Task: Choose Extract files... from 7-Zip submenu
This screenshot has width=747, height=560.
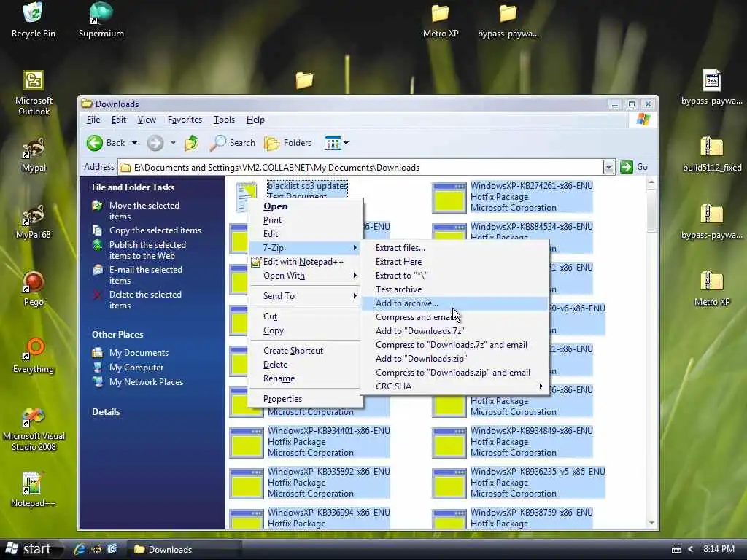Action: [x=455, y=248]
